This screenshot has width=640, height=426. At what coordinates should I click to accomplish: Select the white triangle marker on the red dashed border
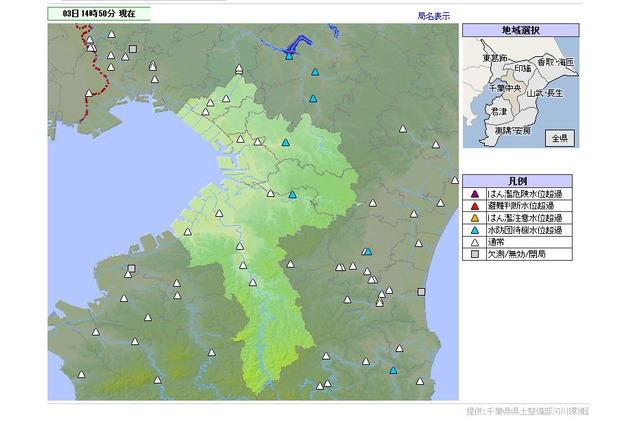tap(90, 95)
